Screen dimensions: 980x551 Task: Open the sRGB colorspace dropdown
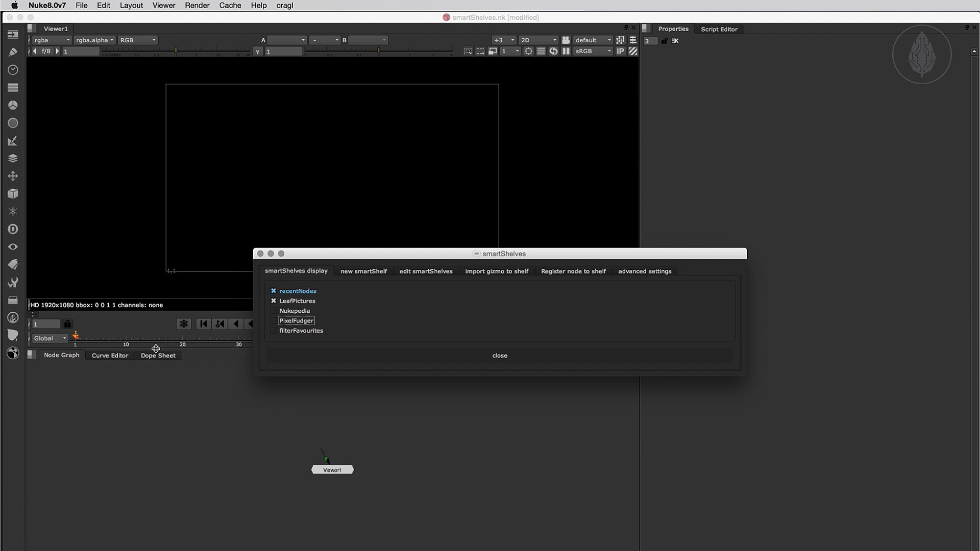[593, 51]
